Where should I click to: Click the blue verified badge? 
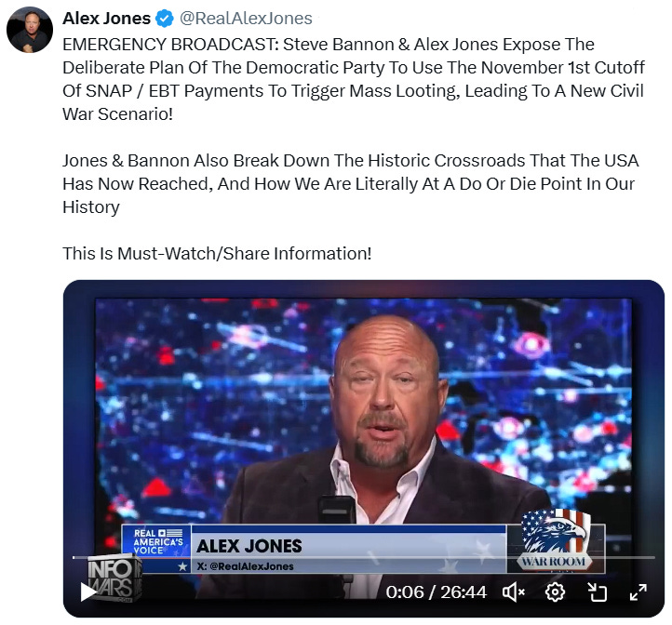164,19
